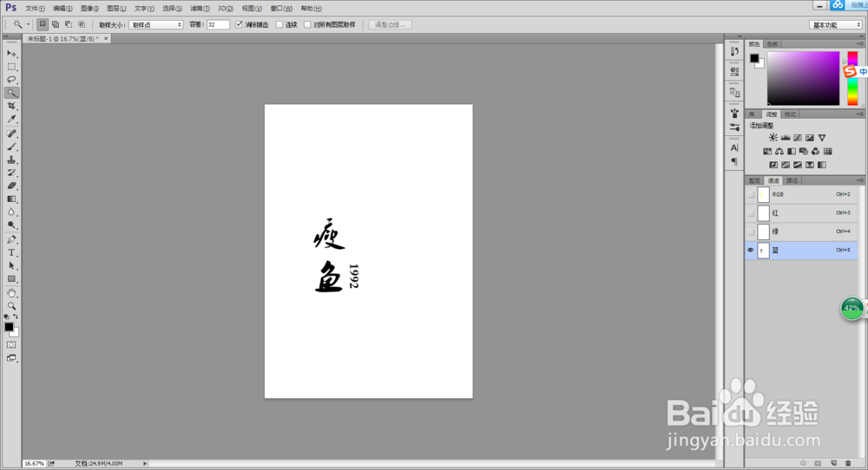Enable 对所有图层取样 checkbox
The width and height of the screenshot is (868, 470).
(307, 24)
